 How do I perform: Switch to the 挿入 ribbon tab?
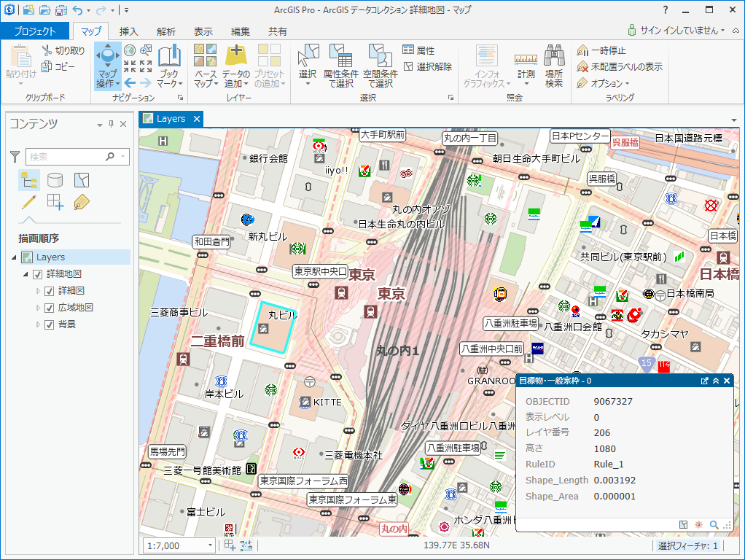[x=128, y=31]
